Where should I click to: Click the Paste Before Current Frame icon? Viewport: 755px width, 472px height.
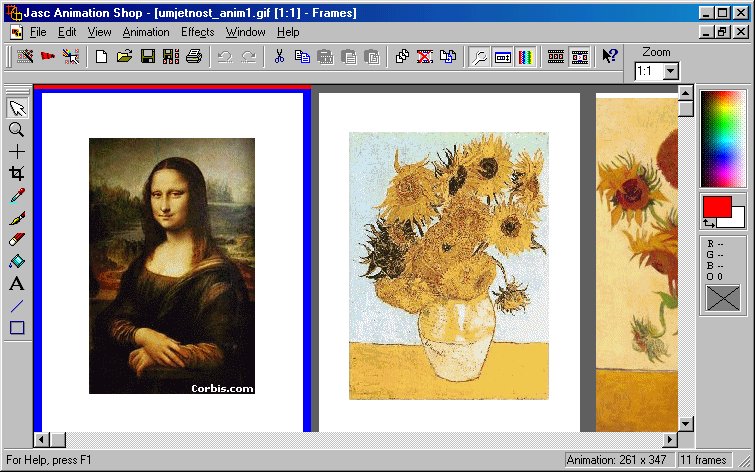pyautogui.click(x=349, y=57)
